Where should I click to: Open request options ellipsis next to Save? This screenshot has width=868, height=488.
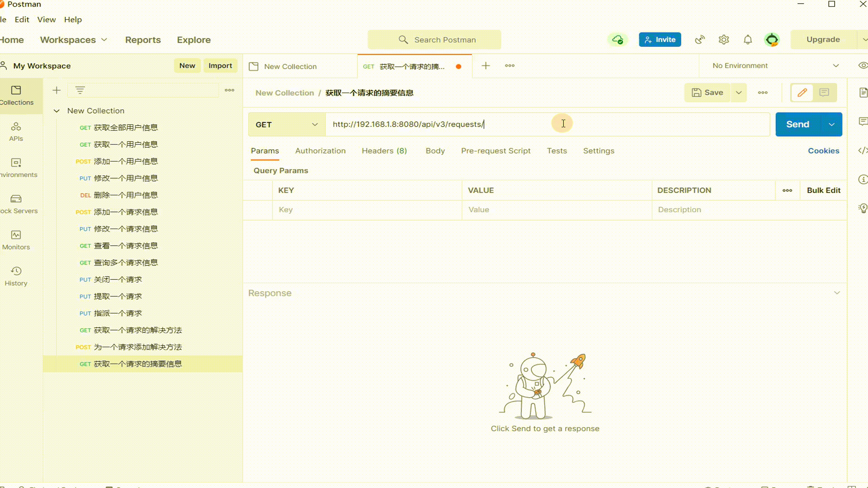(x=763, y=93)
